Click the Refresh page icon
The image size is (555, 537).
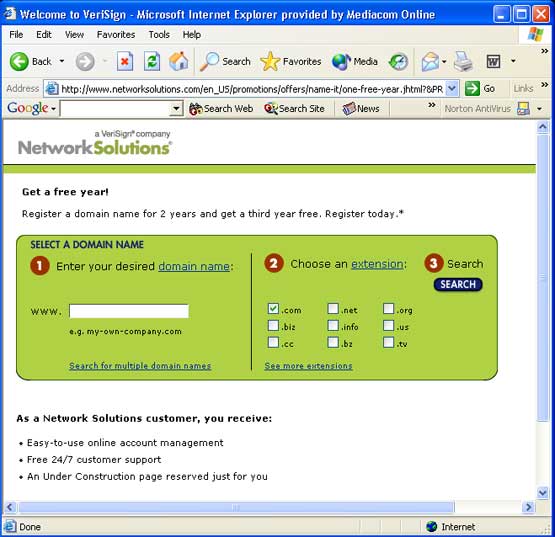(152, 61)
